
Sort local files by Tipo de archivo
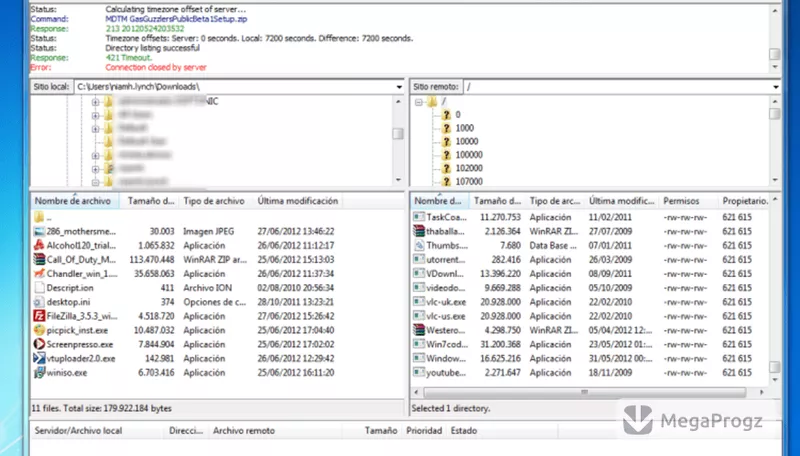coord(215,201)
